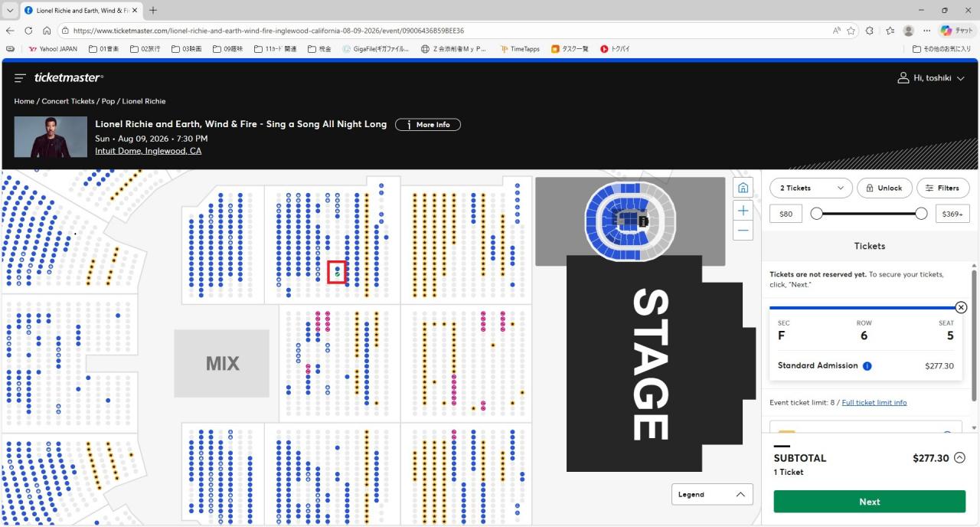Grab the minimum price slider handle

click(x=816, y=214)
